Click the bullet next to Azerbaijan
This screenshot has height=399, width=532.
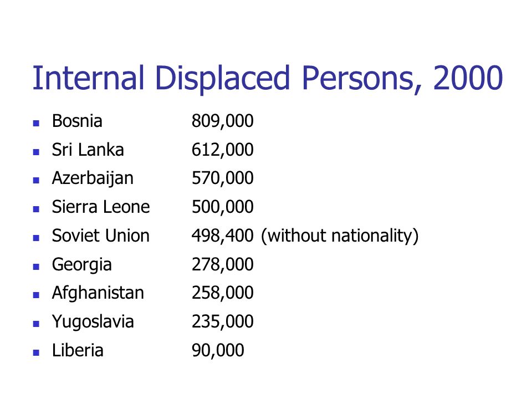36,180
